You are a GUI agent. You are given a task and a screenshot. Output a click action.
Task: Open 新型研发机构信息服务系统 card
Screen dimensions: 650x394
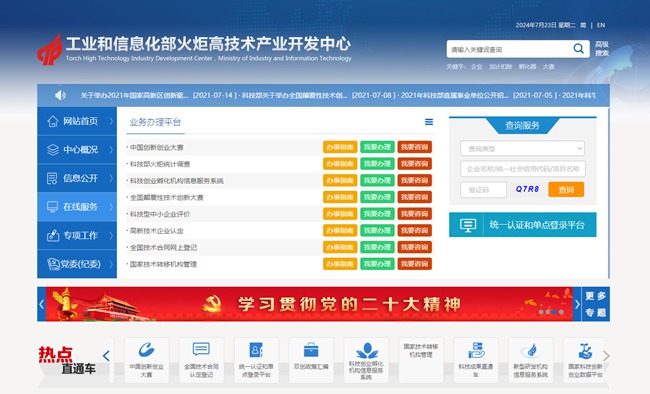(531, 360)
